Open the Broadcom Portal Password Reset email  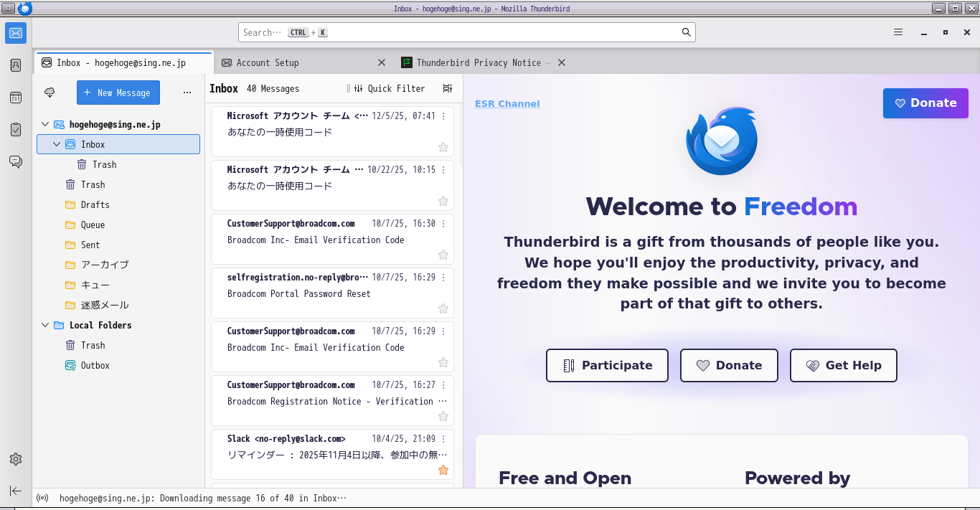[332, 293]
